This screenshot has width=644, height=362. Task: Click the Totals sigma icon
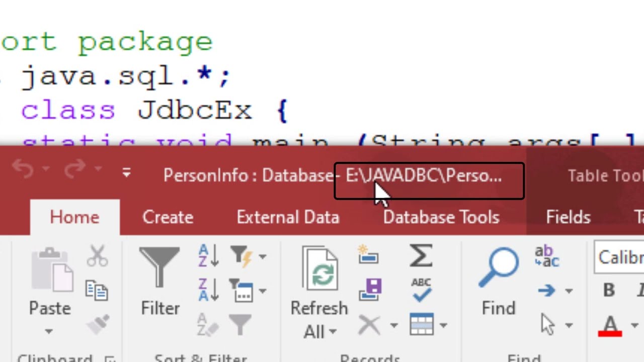point(421,255)
